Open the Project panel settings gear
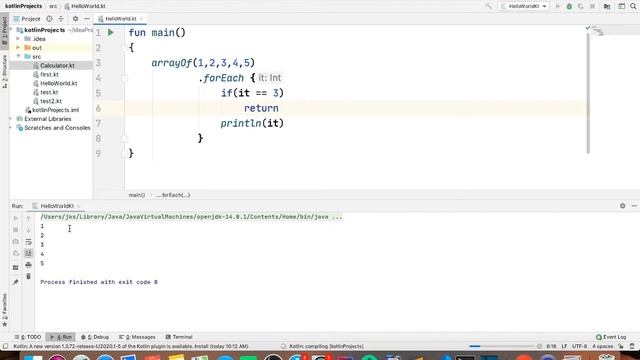This screenshot has width=640, height=360. [75, 19]
